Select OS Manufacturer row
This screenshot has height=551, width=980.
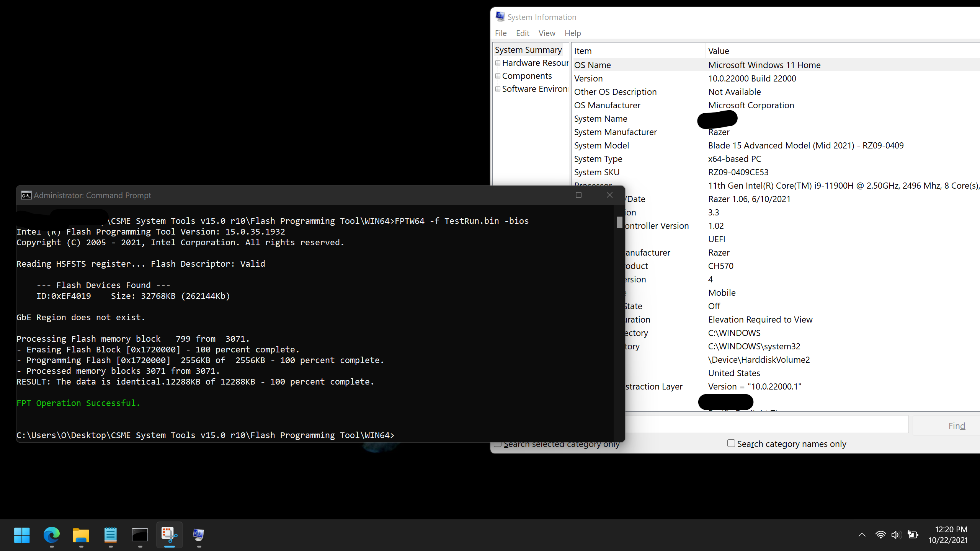pos(776,105)
